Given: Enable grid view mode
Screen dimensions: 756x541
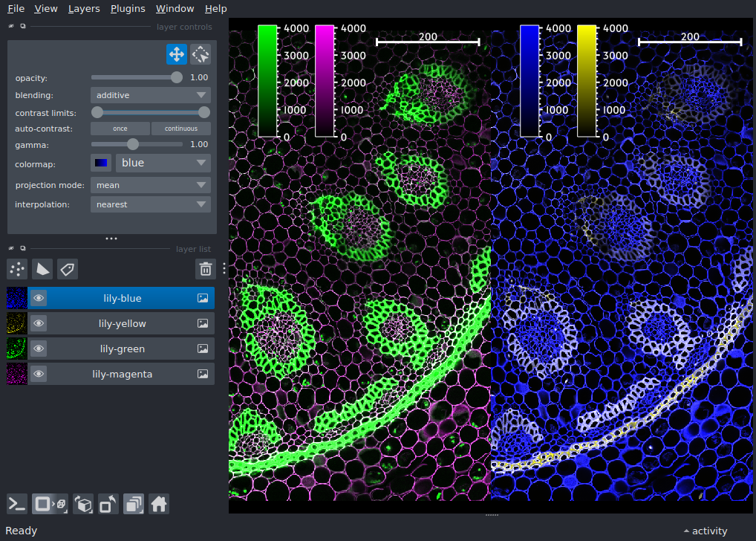Looking at the screenshot, I should 134,504.
